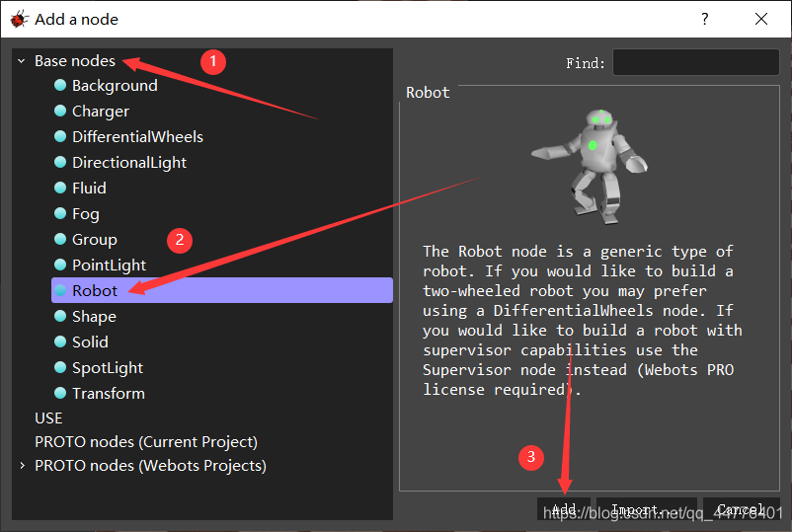Select the Base nodes label
792x532 pixels.
coord(75,61)
